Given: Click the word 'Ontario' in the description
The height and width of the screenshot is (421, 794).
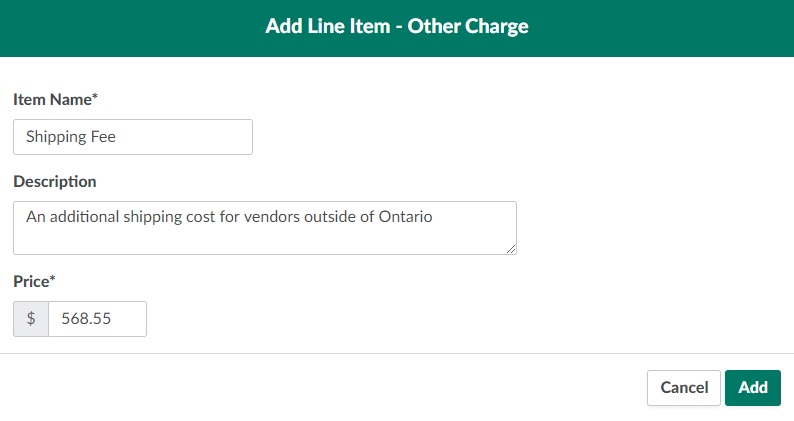Looking at the screenshot, I should tap(405, 216).
